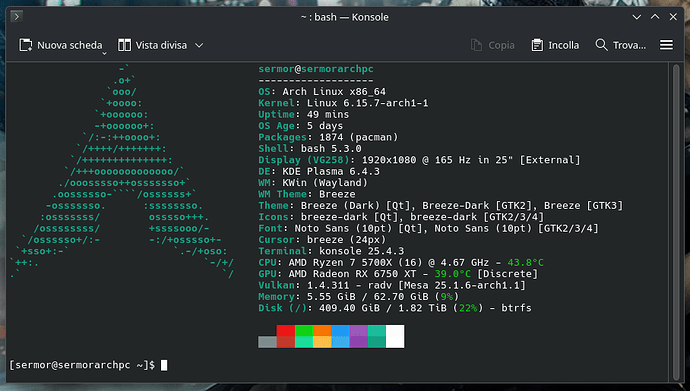Open a new tab with Nuova scheda
Image resolution: width=690 pixels, height=391 pixels.
[60, 45]
